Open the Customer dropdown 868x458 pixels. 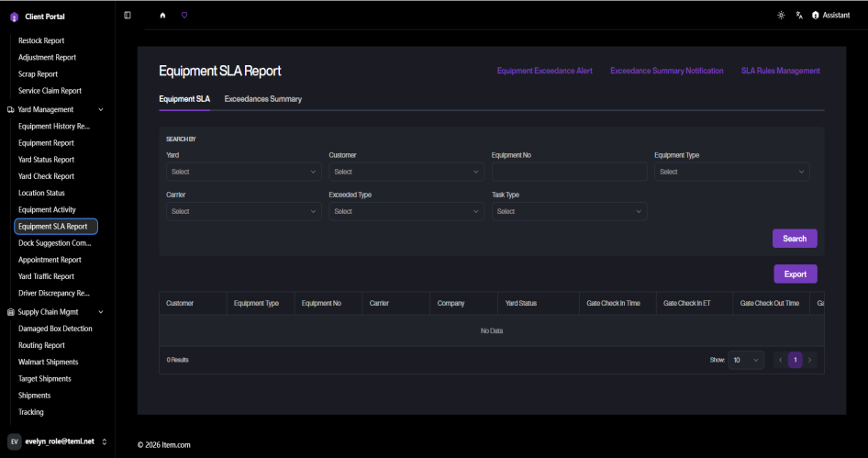tap(406, 172)
